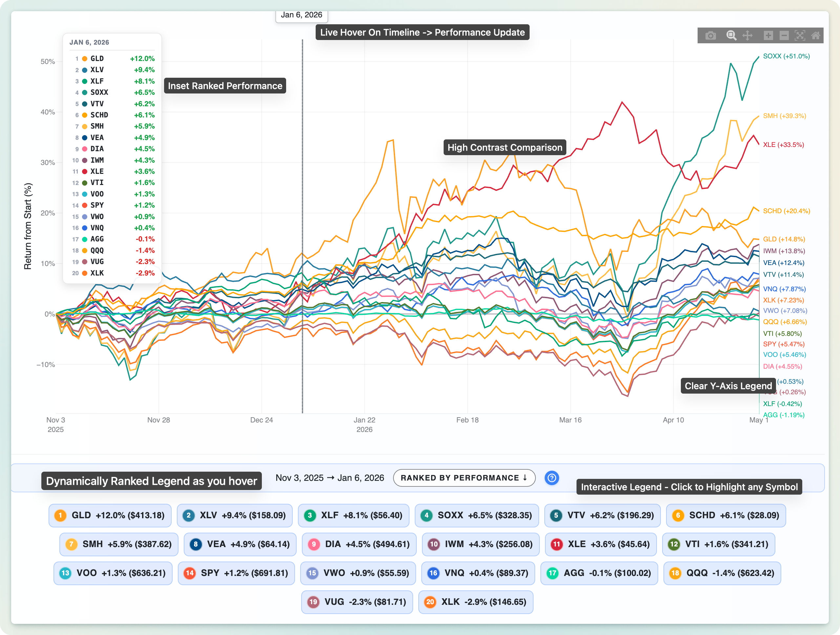This screenshot has width=840, height=635.
Task: Highlight IWM using its legend chip
Action: coord(480,544)
